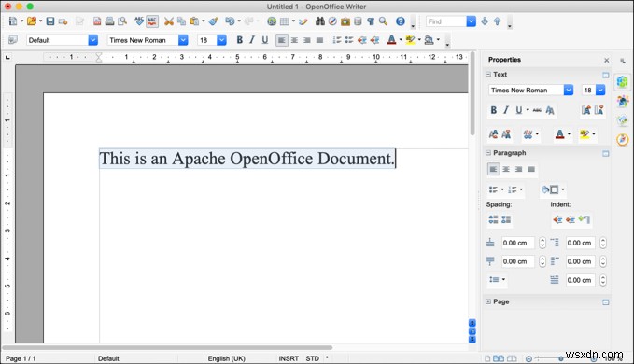Image resolution: width=634 pixels, height=364 pixels.
Task: Expand the Page section in Properties
Action: (x=488, y=301)
